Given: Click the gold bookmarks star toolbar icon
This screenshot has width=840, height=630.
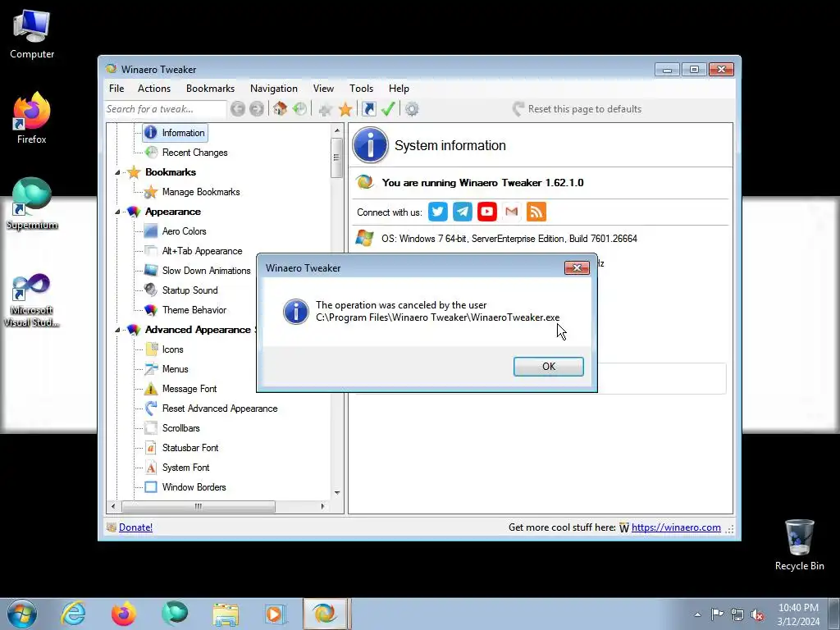Looking at the screenshot, I should [345, 109].
